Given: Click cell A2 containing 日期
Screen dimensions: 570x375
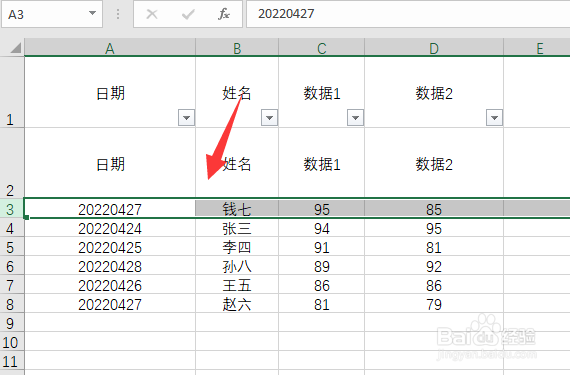Looking at the screenshot, I should 110,163.
